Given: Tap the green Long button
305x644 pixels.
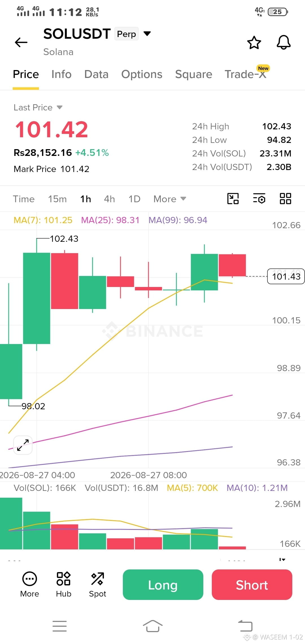Looking at the screenshot, I should click(x=163, y=585).
